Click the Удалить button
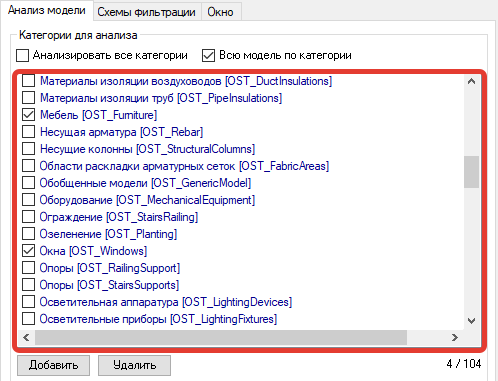The height and width of the screenshot is (381, 498). click(x=134, y=365)
